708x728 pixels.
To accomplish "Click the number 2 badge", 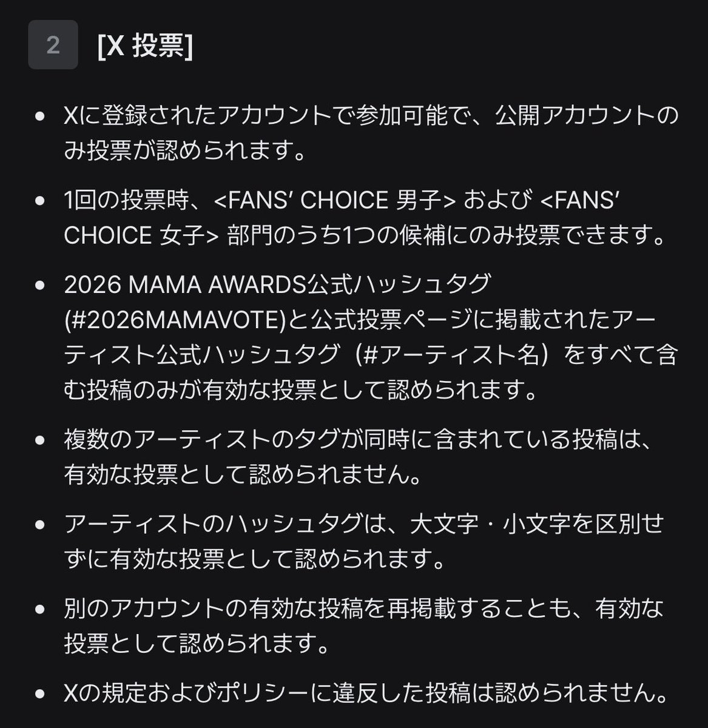I will point(53,45).
